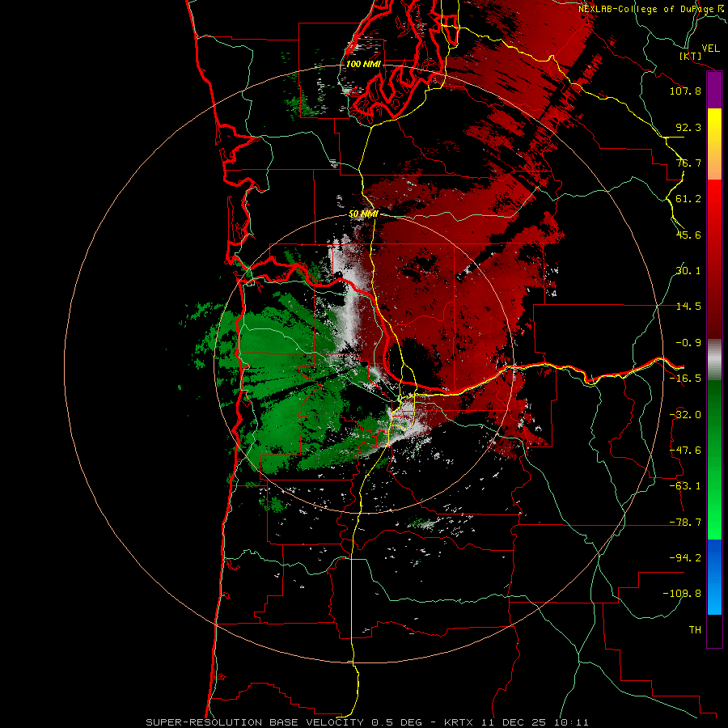The height and width of the screenshot is (728, 728).
Task: Select the green segment of the color bar
Action: [x=714, y=459]
